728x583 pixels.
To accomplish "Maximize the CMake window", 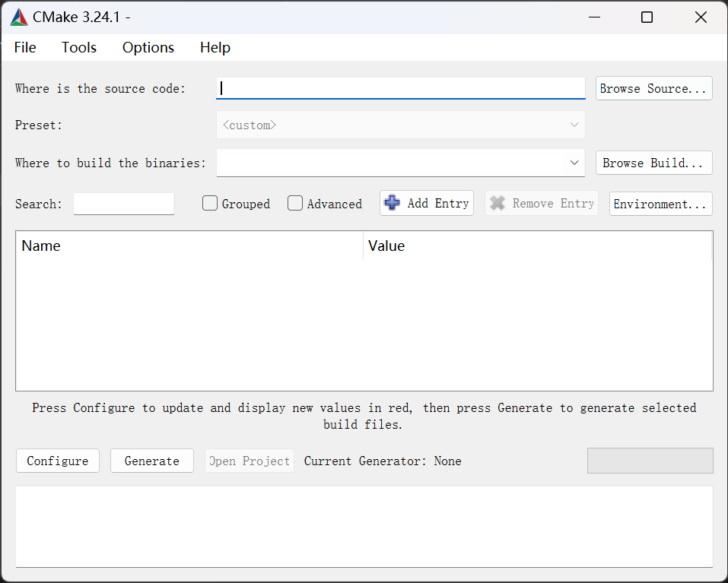I will coord(647,17).
